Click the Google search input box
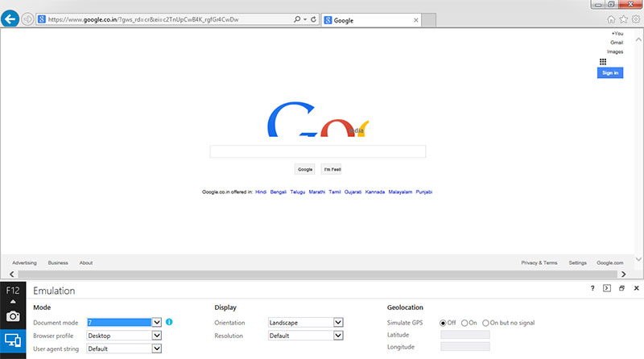Viewport: 644px width, 359px height. pos(317,151)
